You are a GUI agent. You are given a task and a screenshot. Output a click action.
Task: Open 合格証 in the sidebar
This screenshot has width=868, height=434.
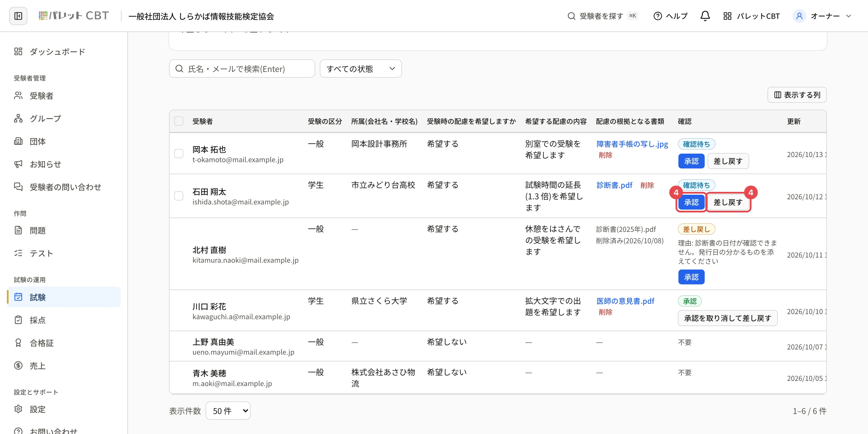(x=64, y=343)
